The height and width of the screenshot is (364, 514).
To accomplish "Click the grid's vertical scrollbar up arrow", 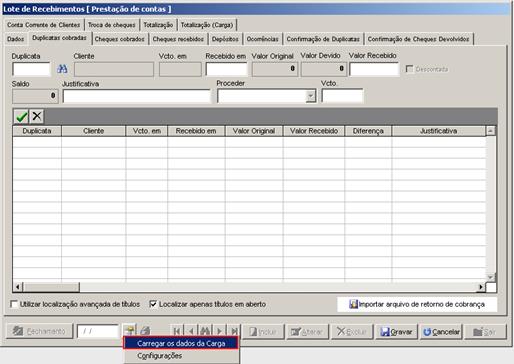I will tap(490, 131).
